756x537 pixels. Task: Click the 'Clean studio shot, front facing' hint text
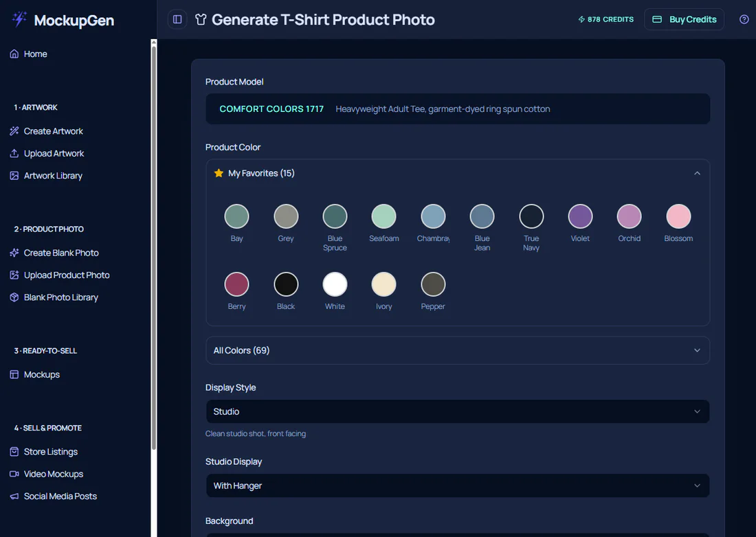click(x=256, y=433)
